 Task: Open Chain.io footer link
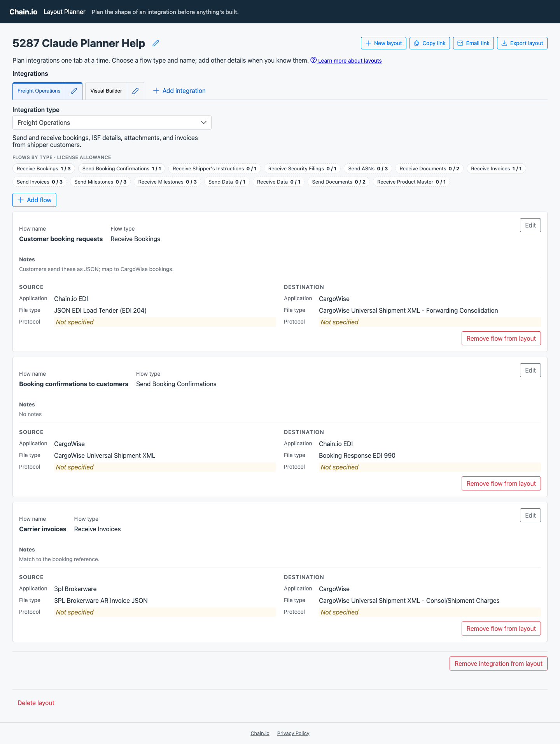(260, 733)
